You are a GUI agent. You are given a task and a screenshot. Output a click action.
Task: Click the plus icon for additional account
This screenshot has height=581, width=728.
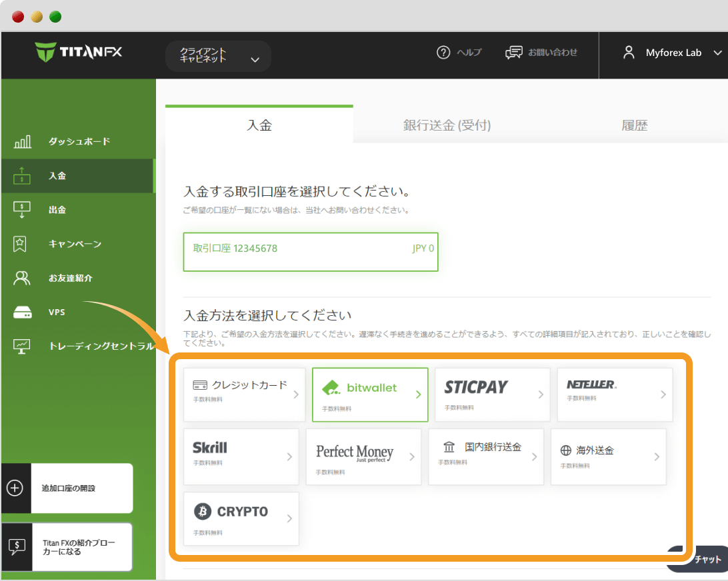point(15,488)
